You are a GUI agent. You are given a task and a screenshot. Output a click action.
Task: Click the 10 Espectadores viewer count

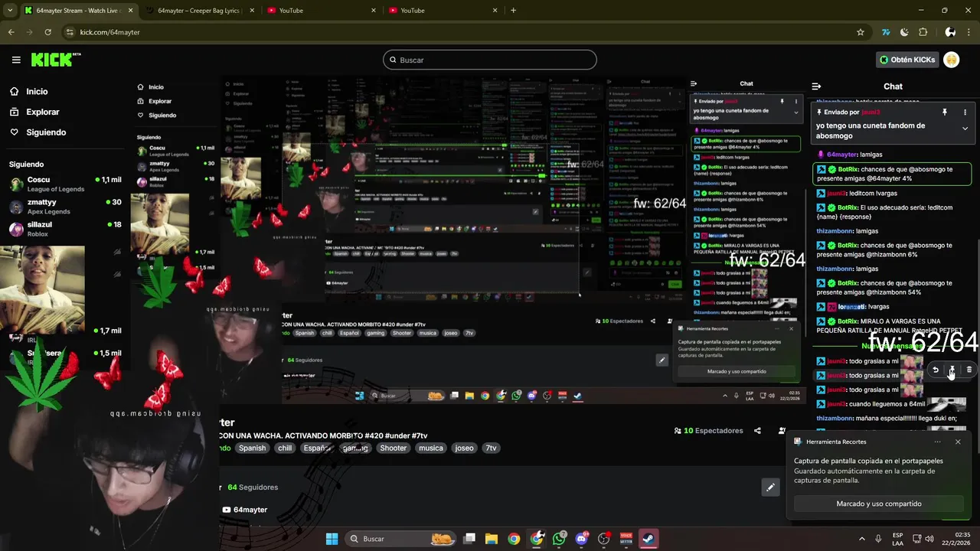(x=708, y=431)
